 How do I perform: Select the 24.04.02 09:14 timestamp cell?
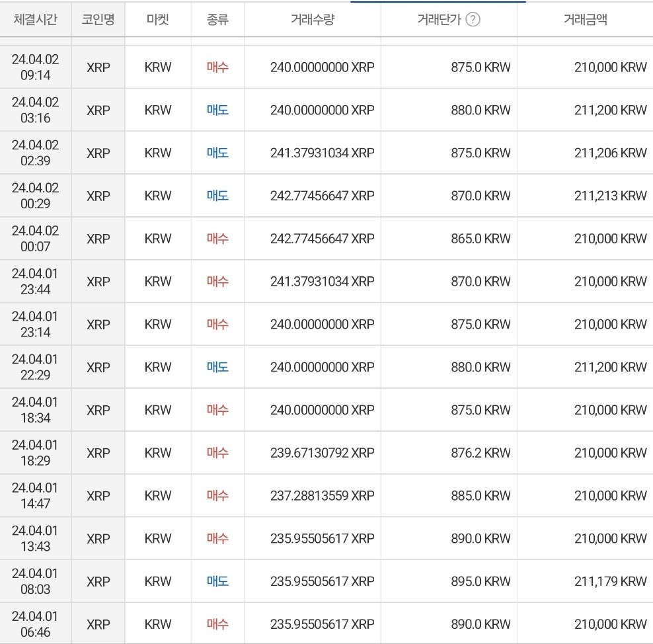click(x=36, y=67)
